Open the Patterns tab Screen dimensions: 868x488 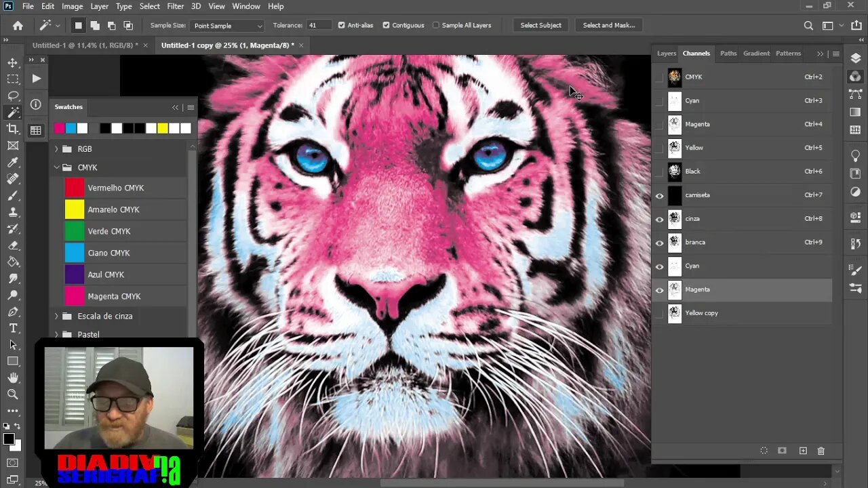coord(788,54)
